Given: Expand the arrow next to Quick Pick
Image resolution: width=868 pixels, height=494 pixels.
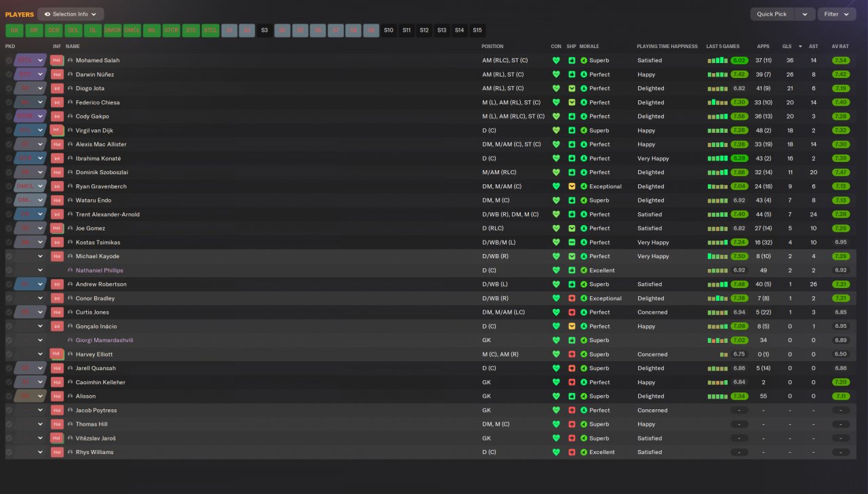Looking at the screenshot, I should pos(805,14).
